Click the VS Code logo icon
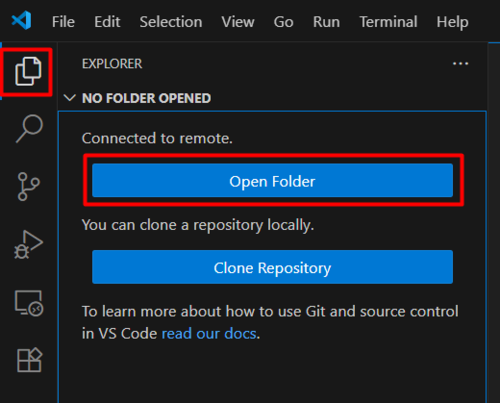500x403 pixels. click(22, 21)
